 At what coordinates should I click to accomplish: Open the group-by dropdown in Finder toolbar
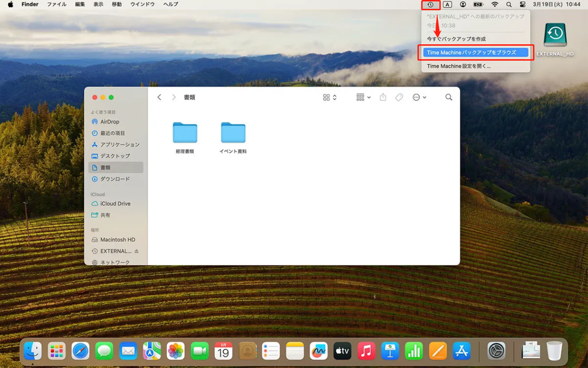click(x=363, y=97)
